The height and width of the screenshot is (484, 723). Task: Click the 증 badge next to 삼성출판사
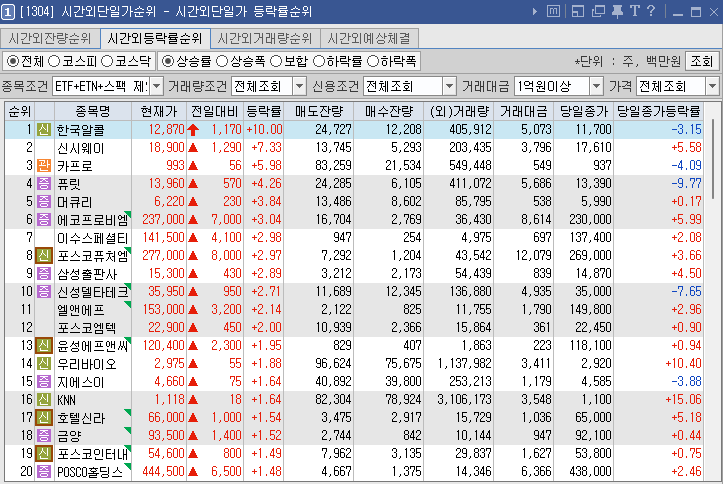coord(44,273)
